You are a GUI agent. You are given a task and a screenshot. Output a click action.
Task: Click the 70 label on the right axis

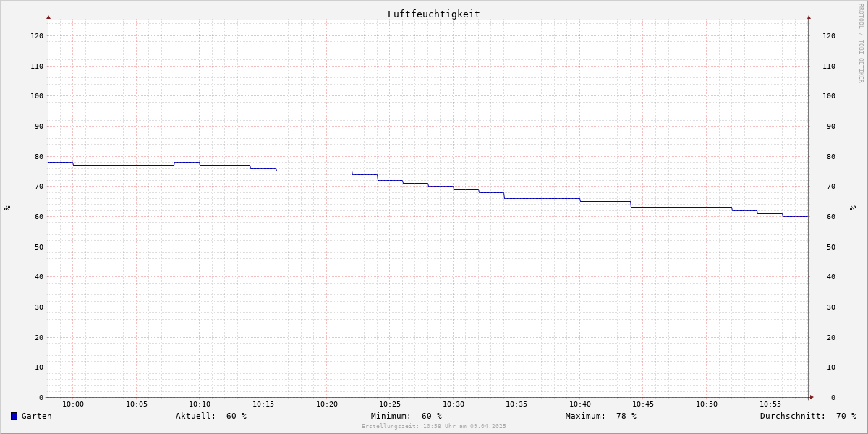(831, 186)
